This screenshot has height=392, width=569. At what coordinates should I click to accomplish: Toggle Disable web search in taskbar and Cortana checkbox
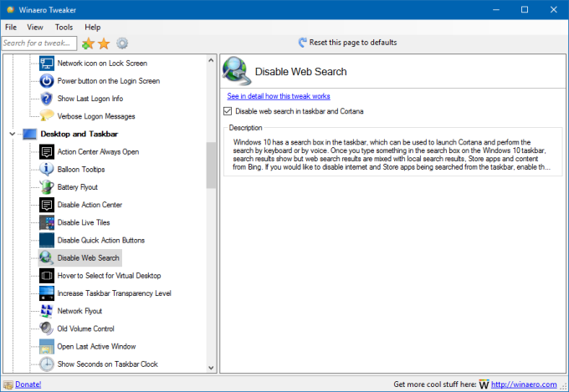228,111
